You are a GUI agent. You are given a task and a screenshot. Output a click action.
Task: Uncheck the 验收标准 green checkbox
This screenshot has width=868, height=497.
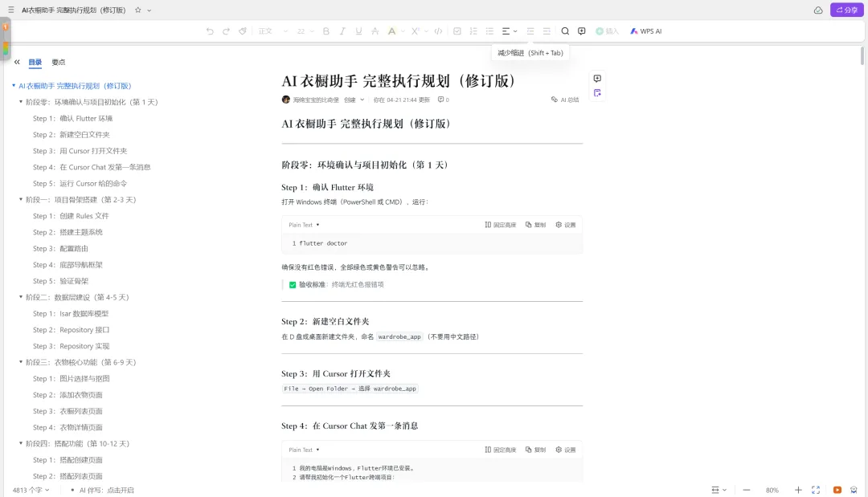pos(293,285)
